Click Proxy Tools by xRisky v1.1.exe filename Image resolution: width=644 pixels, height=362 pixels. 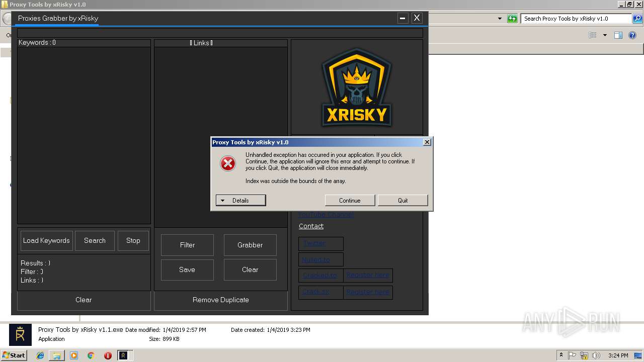(80, 330)
